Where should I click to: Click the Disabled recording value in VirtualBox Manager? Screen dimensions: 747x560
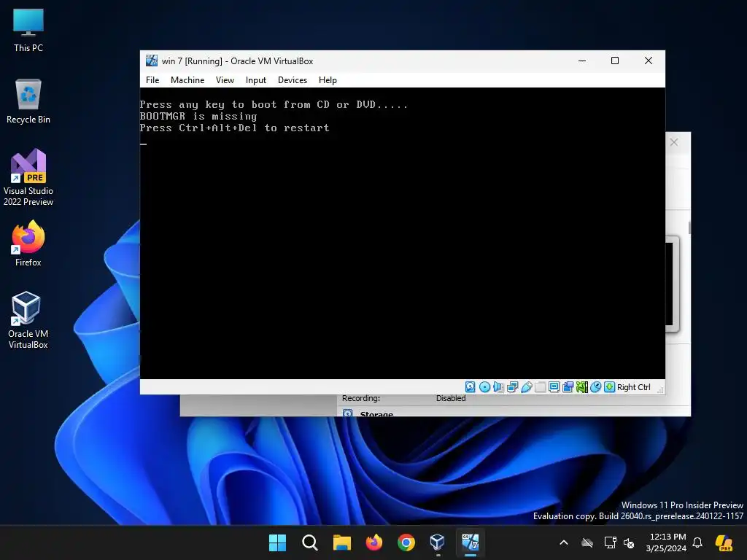coord(451,398)
